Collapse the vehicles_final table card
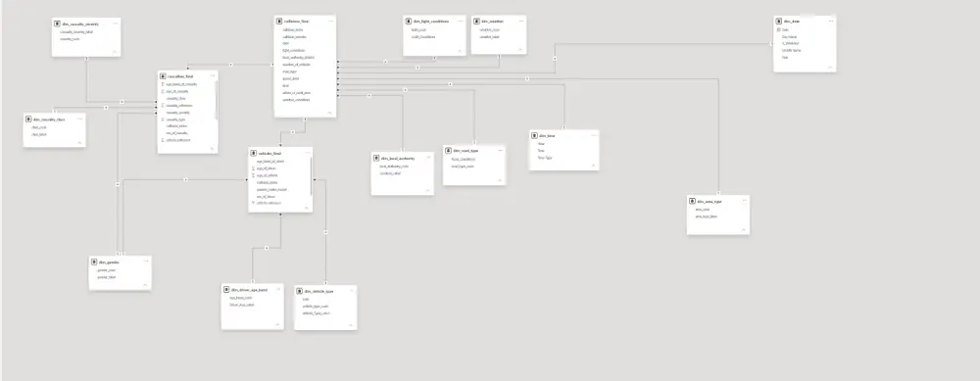Viewport: 980px width, 381px height. [x=306, y=208]
